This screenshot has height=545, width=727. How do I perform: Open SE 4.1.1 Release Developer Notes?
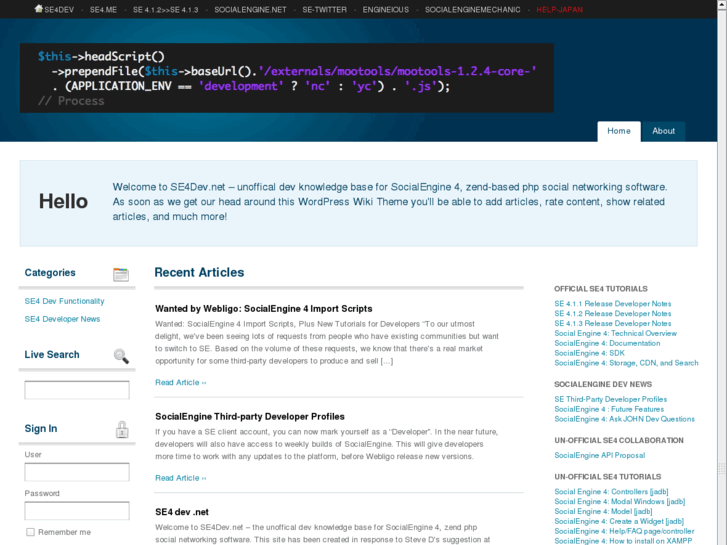613,303
